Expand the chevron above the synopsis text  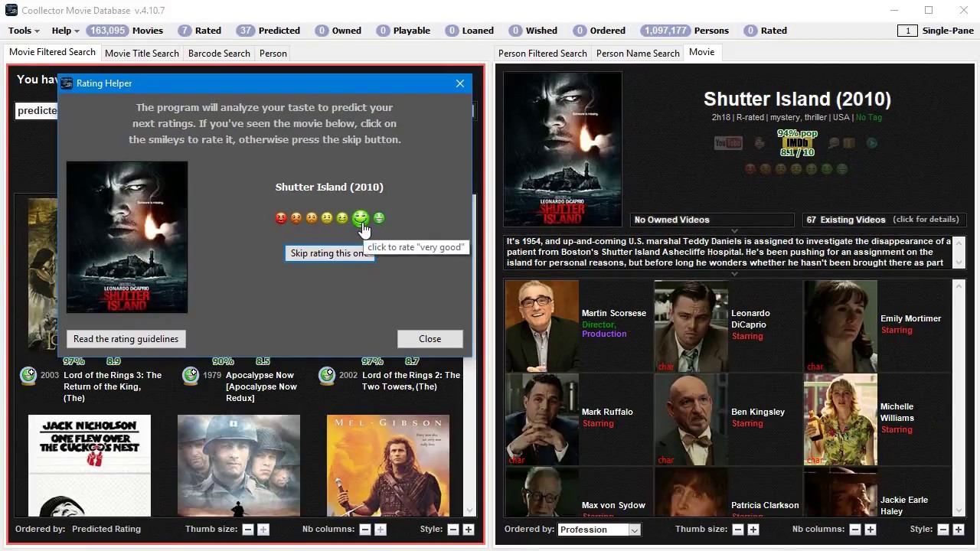coord(734,230)
